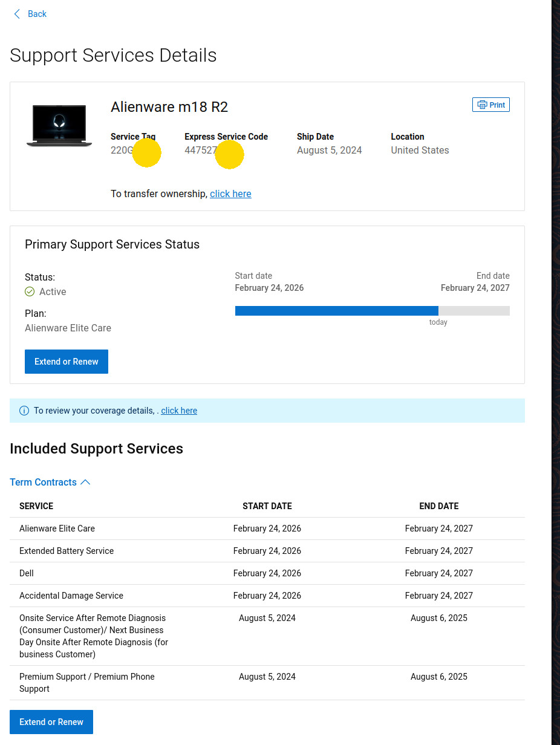Screen dimensions: 560x745
Task: Click the Alienware Elite Care plan name
Action: click(68, 328)
